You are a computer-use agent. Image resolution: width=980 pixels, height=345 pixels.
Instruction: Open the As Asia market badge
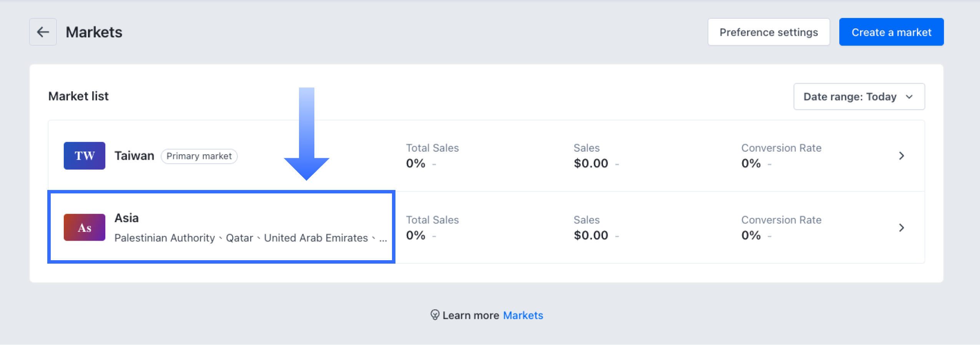(85, 228)
